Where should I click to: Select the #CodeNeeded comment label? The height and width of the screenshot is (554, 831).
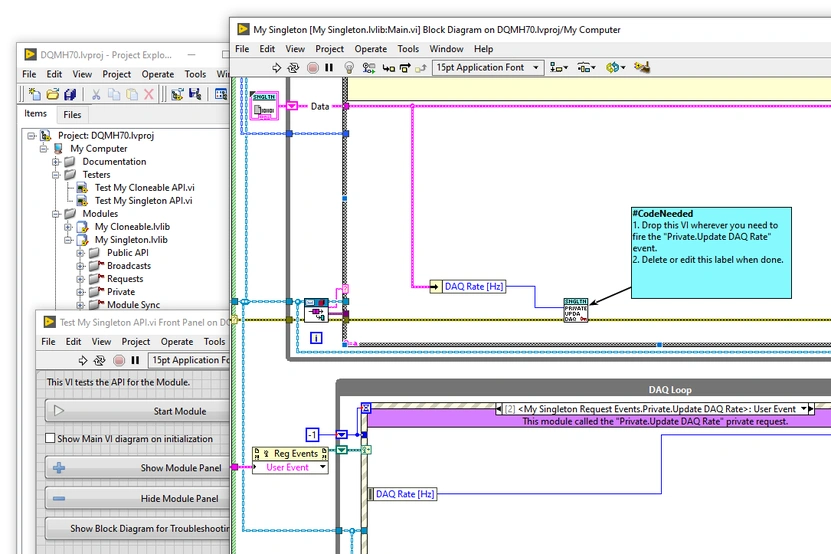711,252
